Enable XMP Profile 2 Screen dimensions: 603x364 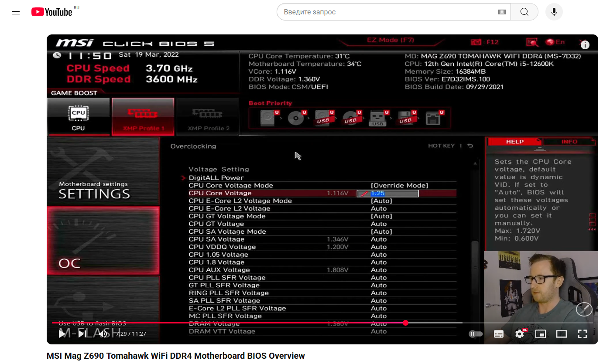click(209, 116)
